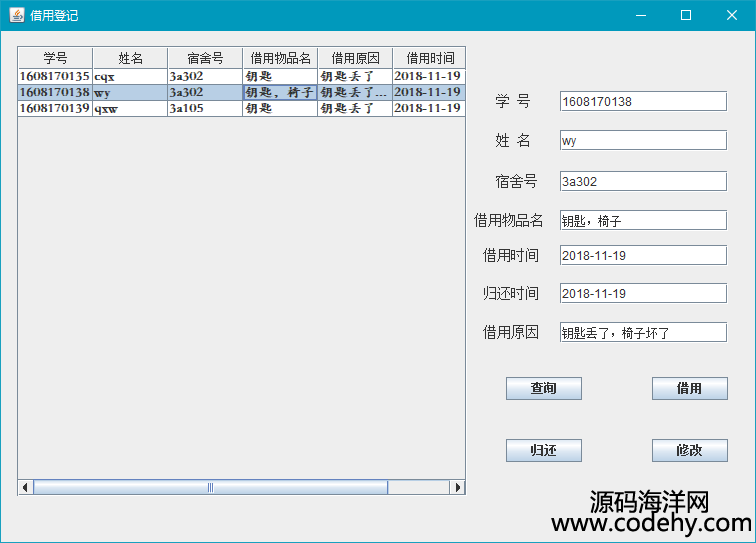The image size is (756, 543).
Task: Select the 3a105 dormitory cell
Action: click(205, 108)
